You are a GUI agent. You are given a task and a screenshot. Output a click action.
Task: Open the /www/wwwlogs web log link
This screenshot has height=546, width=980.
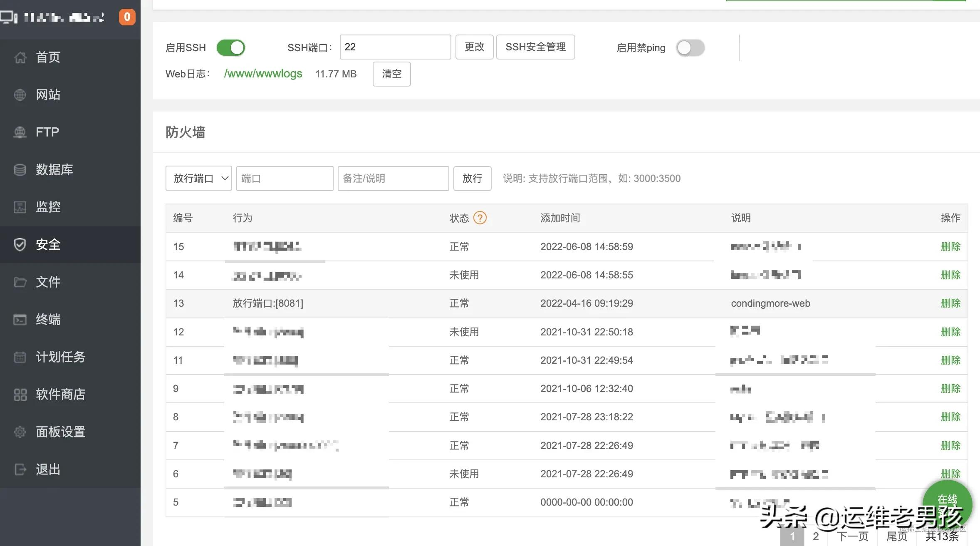click(263, 74)
